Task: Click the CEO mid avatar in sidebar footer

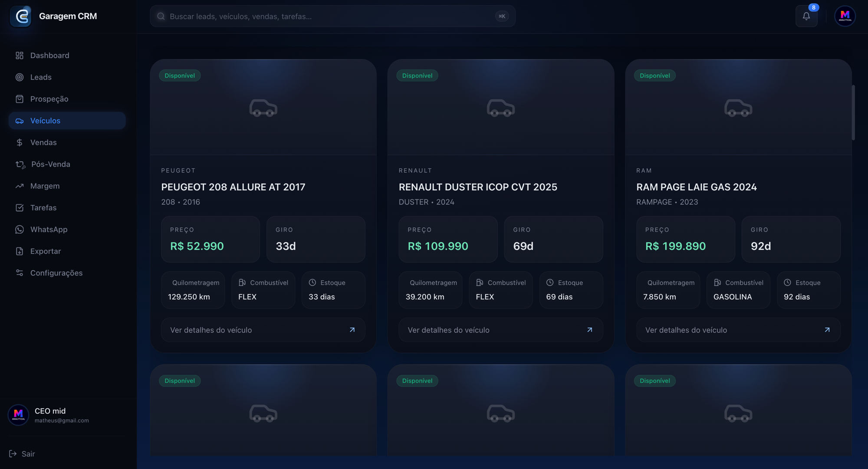Action: (x=18, y=415)
